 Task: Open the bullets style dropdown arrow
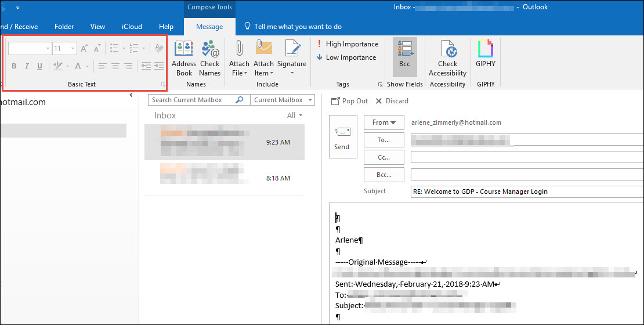(123, 49)
